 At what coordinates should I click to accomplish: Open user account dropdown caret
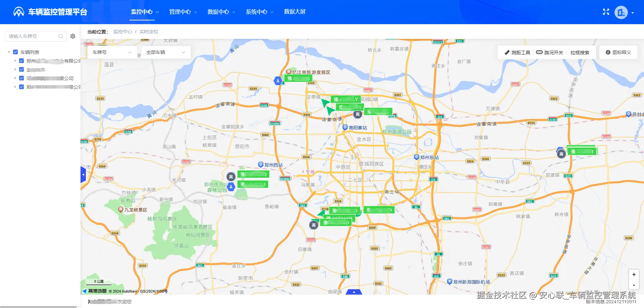point(633,13)
